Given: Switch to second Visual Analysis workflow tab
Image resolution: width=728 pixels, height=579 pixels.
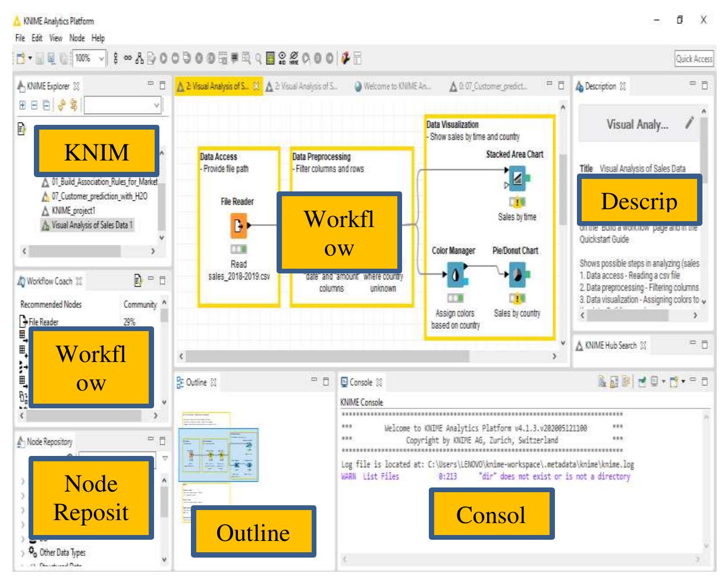Looking at the screenshot, I should pos(302,87).
